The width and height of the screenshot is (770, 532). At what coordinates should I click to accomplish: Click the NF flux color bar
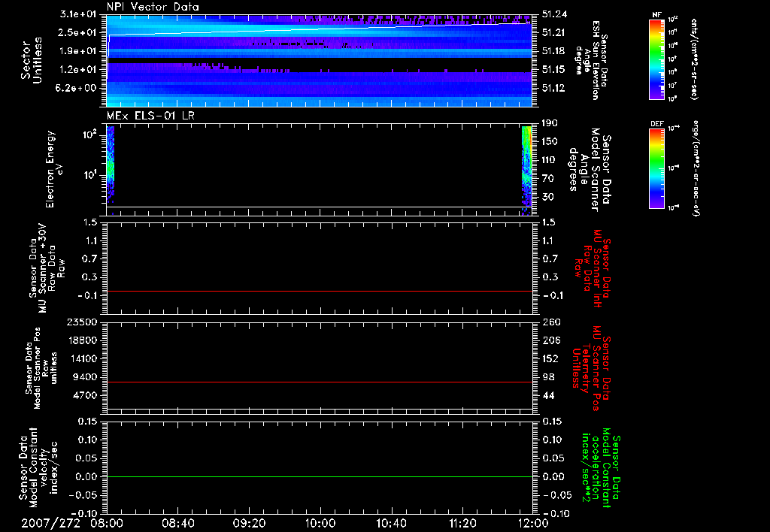(x=656, y=59)
